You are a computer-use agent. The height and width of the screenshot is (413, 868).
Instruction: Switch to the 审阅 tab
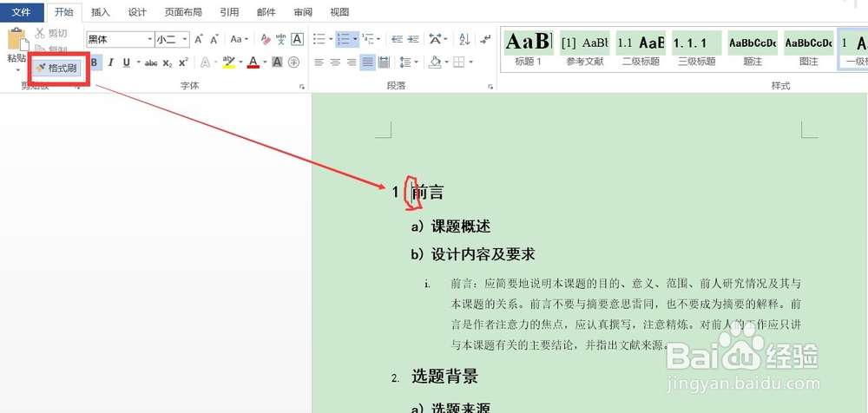[x=302, y=11]
